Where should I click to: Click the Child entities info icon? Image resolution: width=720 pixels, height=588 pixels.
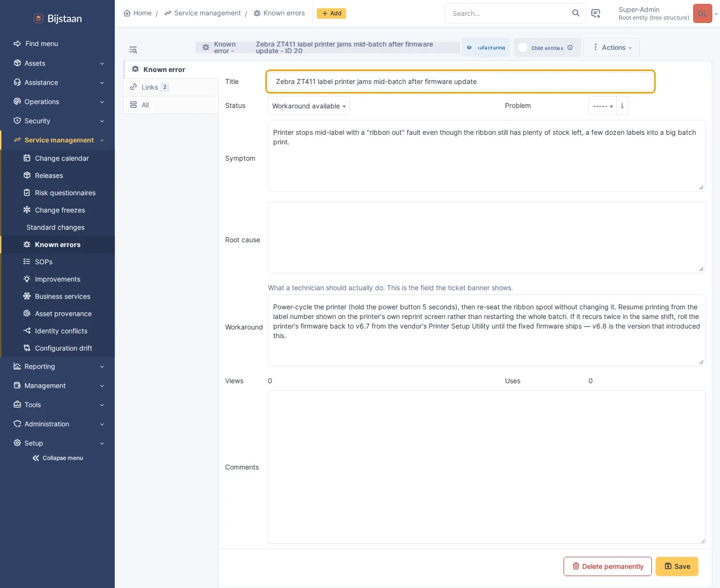point(570,47)
